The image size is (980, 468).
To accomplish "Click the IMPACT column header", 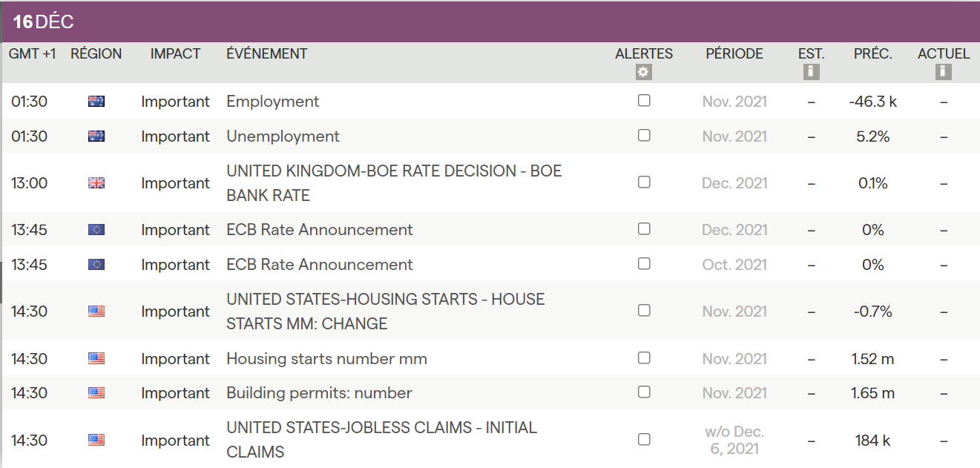I will click(x=175, y=54).
